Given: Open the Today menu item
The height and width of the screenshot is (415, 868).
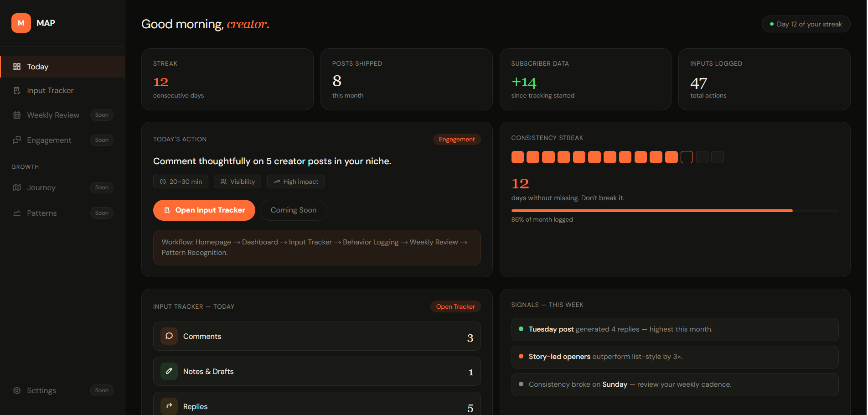Looking at the screenshot, I should pos(62,67).
